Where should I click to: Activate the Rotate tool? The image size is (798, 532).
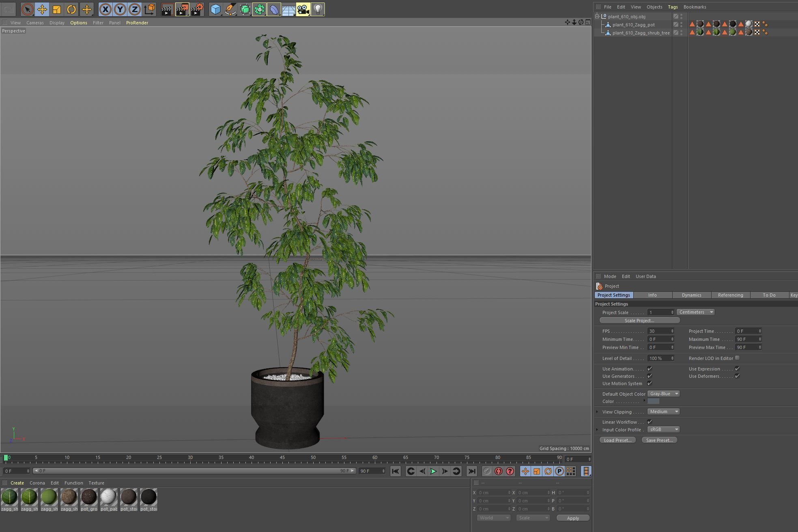point(71,9)
